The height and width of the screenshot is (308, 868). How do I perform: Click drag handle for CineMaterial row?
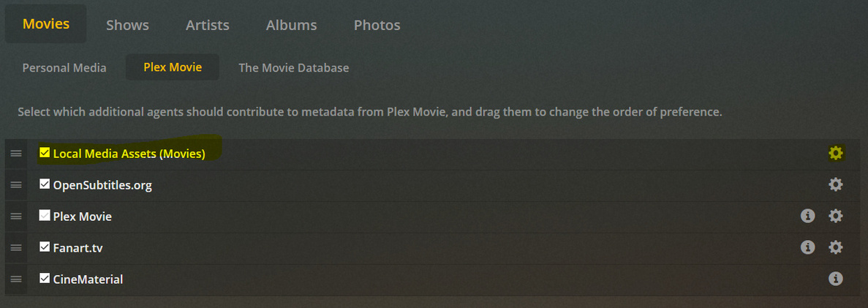(16, 279)
